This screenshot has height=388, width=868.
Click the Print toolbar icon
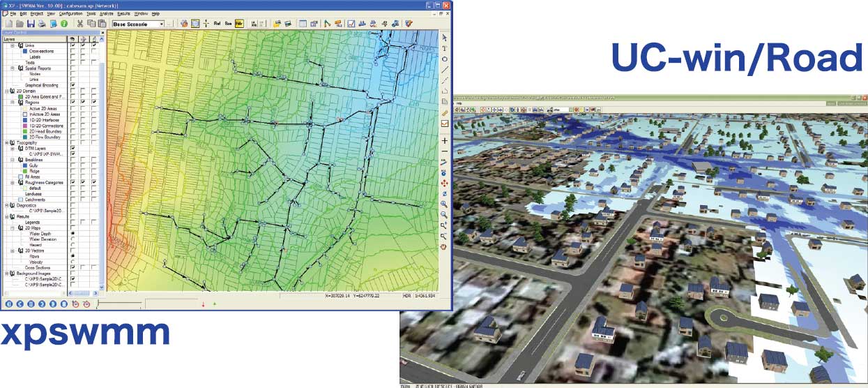click(42, 23)
